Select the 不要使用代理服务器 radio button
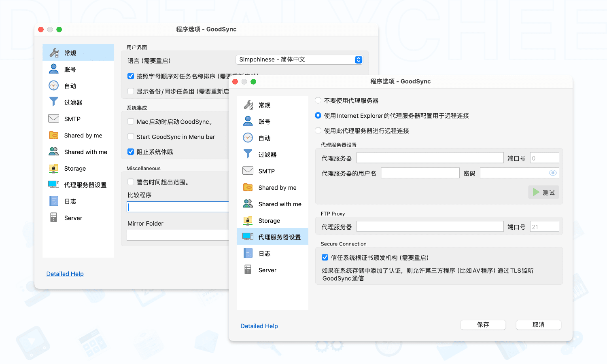Viewport: 607px width, 364px height. click(318, 100)
